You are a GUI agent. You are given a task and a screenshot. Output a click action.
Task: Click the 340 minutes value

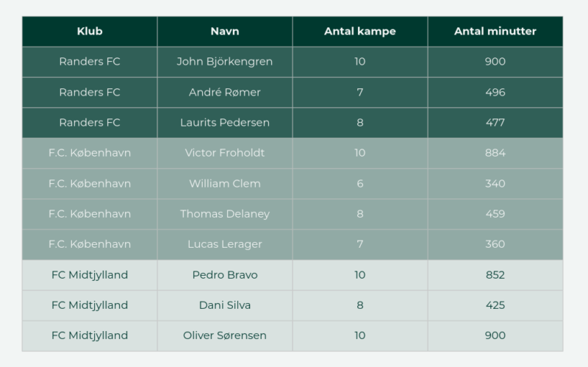click(495, 184)
